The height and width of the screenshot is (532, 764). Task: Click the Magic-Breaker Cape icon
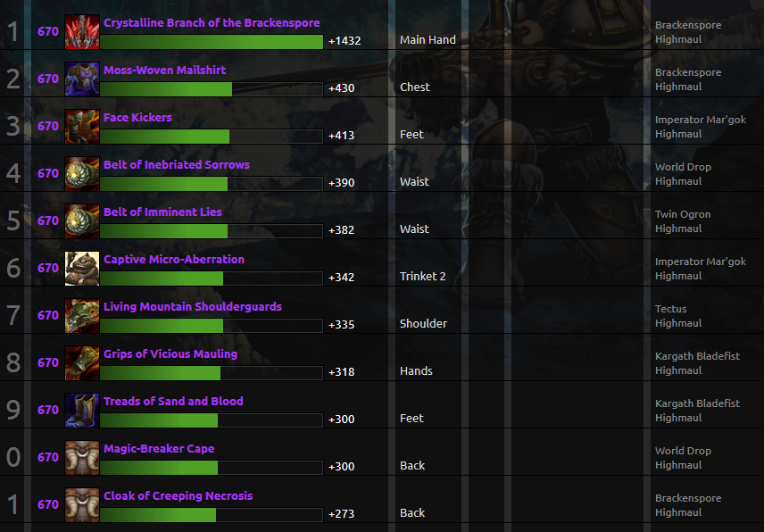coord(82,457)
